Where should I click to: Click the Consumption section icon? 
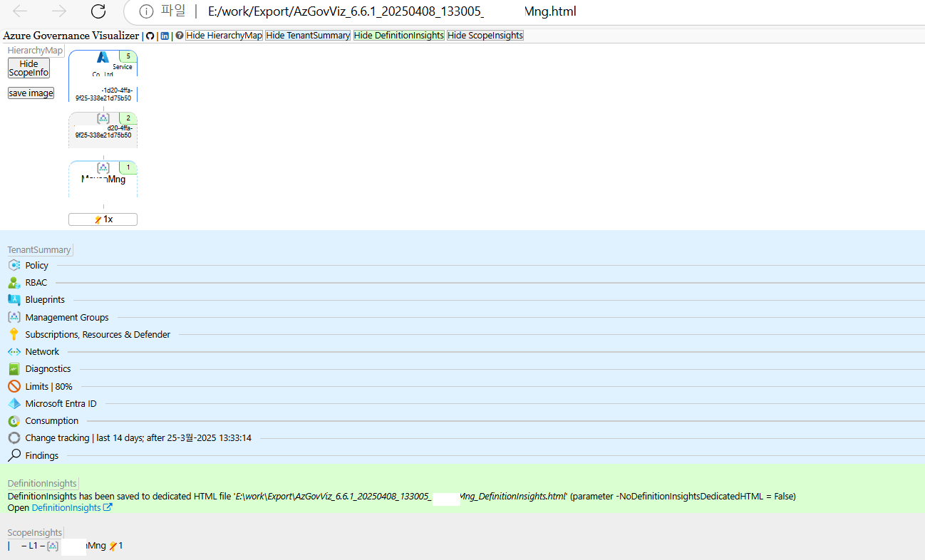tap(14, 421)
